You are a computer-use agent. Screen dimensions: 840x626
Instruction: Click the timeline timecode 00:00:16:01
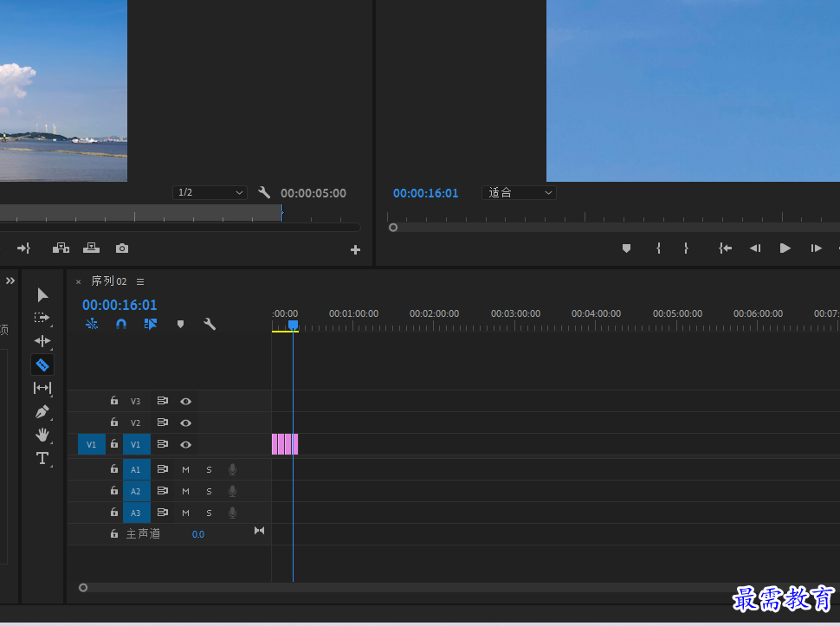[x=120, y=305]
